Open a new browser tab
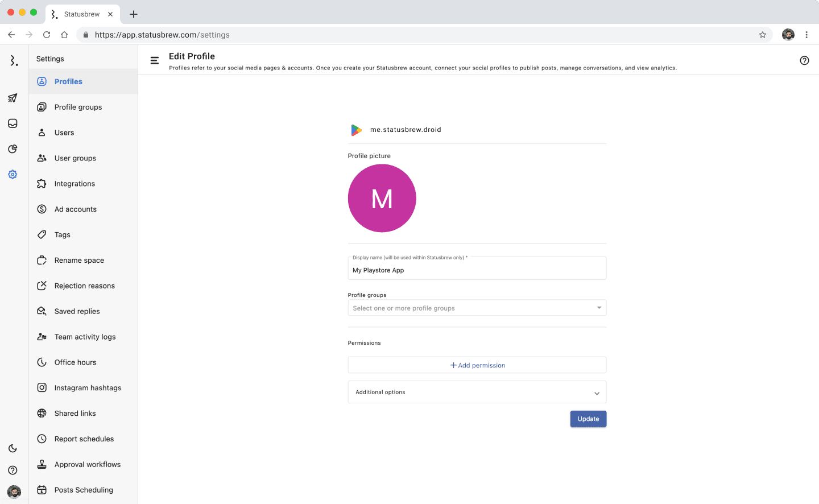The width and height of the screenshot is (819, 504). coord(134,14)
